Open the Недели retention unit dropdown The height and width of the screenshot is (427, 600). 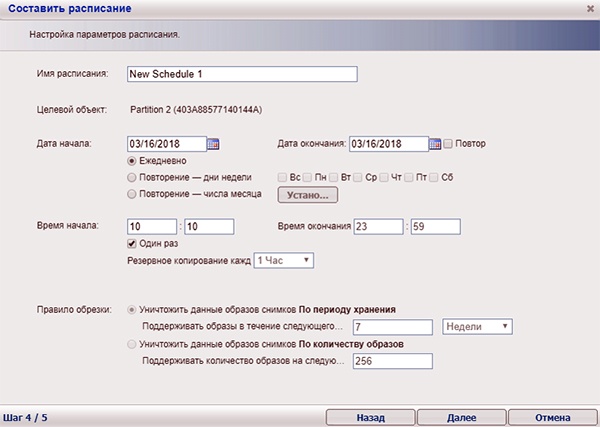[x=477, y=327]
